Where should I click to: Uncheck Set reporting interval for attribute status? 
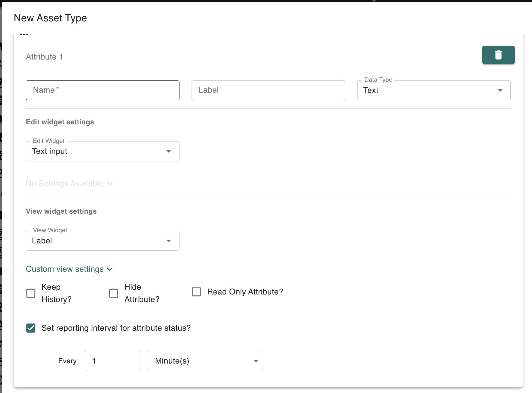tap(31, 328)
